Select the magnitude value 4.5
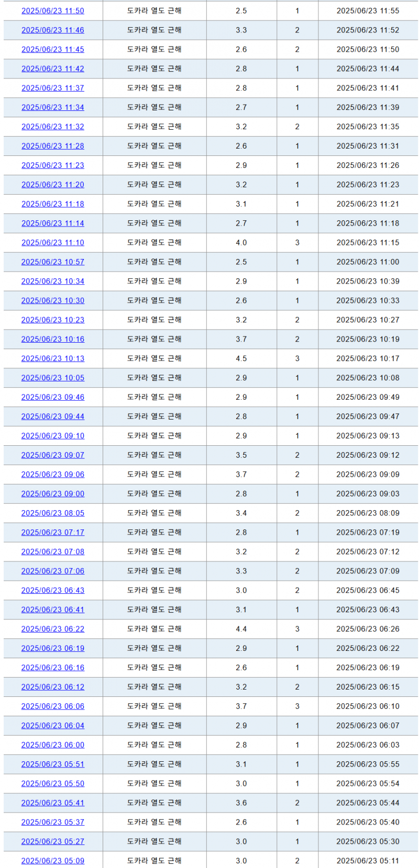419x868 pixels. pyautogui.click(x=241, y=359)
